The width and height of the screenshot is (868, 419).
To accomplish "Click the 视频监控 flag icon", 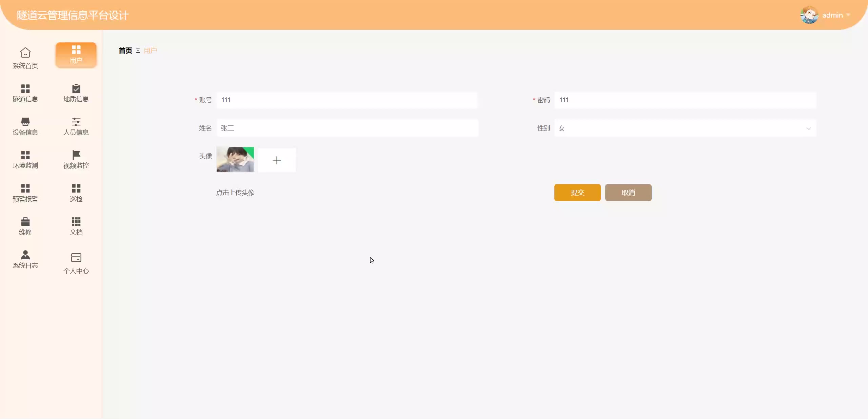I will (x=76, y=155).
